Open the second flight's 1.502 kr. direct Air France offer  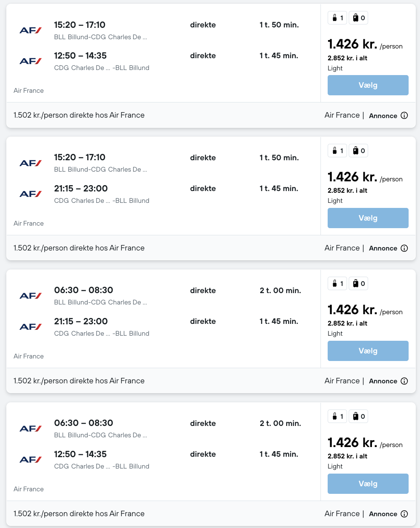pos(79,248)
